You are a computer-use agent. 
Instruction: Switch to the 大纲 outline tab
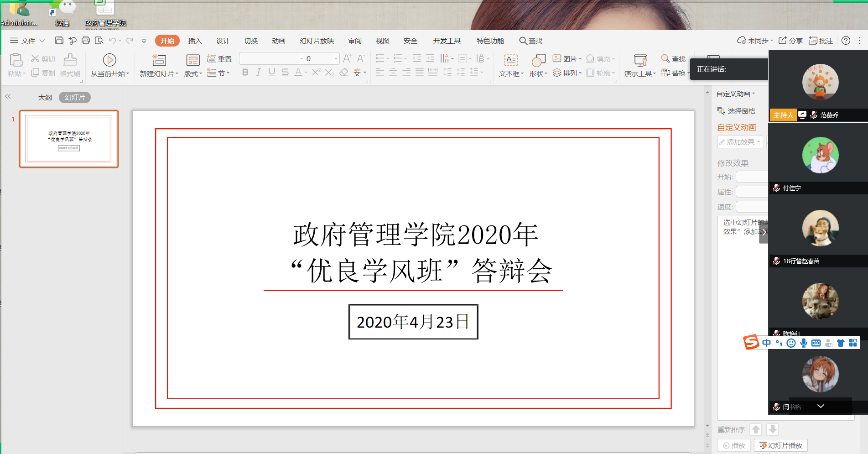(45, 97)
